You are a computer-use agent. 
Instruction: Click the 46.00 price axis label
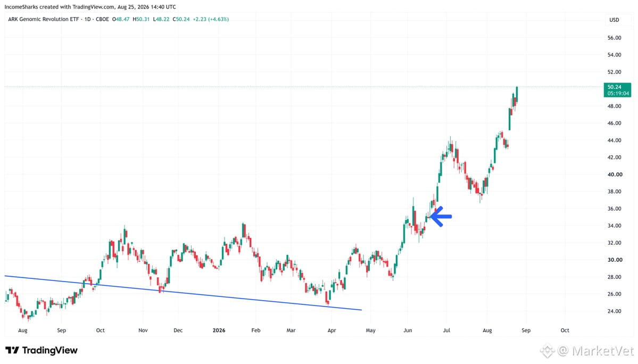615,123
